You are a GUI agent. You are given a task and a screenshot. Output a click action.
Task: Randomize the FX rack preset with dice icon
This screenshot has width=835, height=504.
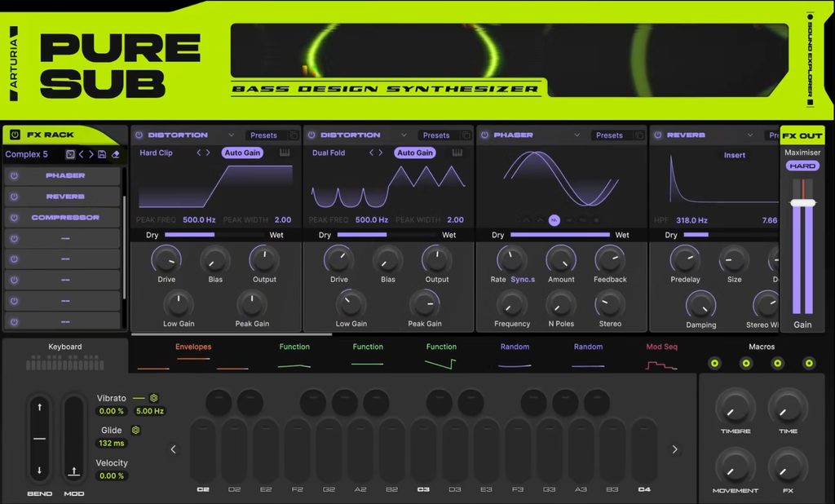70,154
